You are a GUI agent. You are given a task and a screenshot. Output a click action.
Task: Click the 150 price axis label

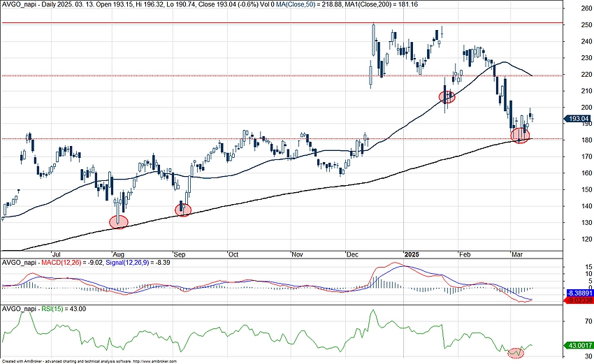[586, 190]
